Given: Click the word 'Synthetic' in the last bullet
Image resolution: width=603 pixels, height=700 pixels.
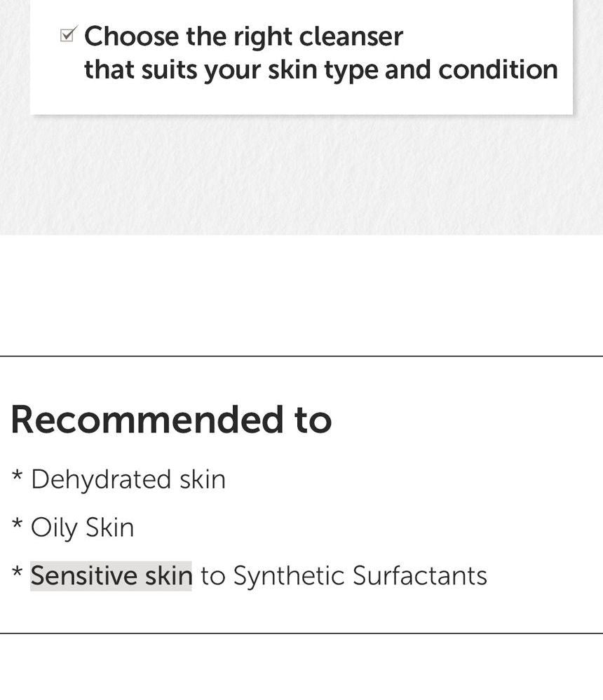Looking at the screenshot, I should click(x=288, y=575).
